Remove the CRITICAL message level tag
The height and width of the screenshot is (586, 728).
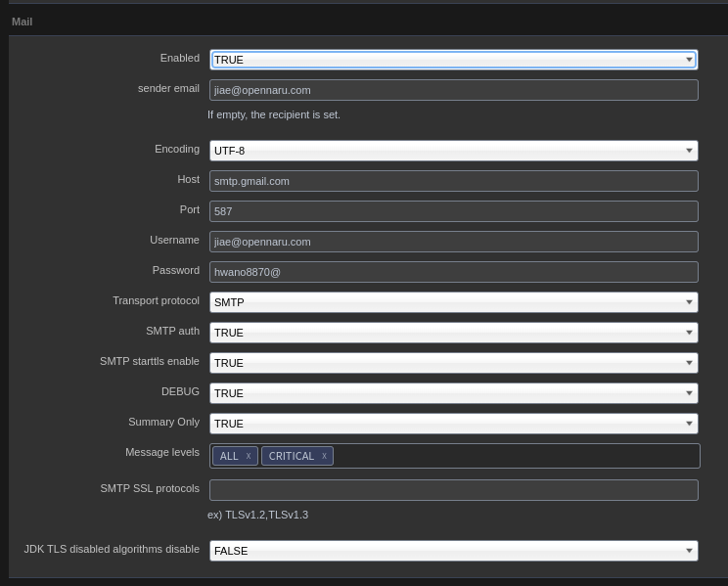(x=324, y=456)
